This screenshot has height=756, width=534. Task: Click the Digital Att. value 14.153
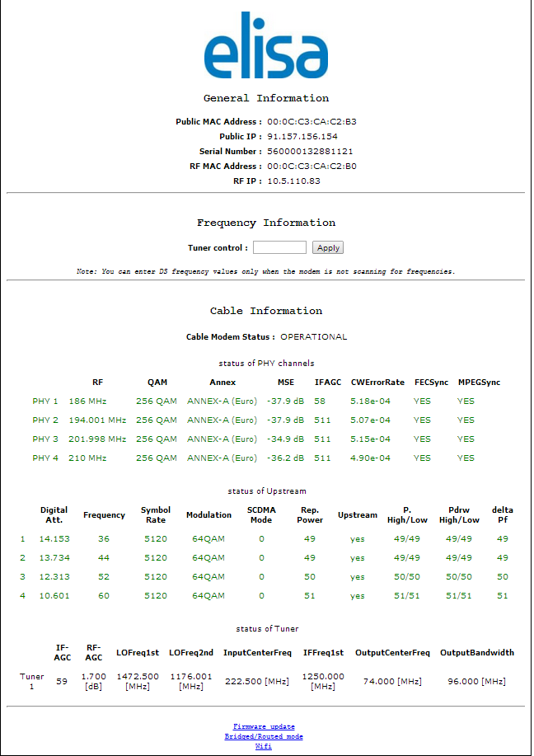click(54, 538)
